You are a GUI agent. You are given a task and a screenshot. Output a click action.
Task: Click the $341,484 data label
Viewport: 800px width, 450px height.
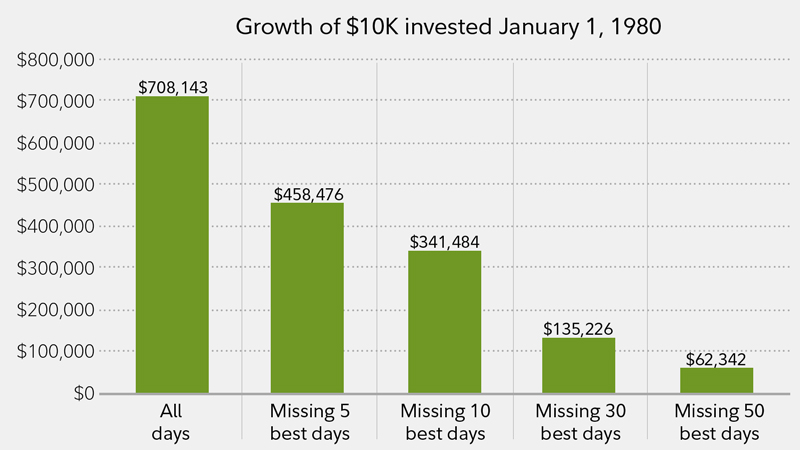coord(444,242)
